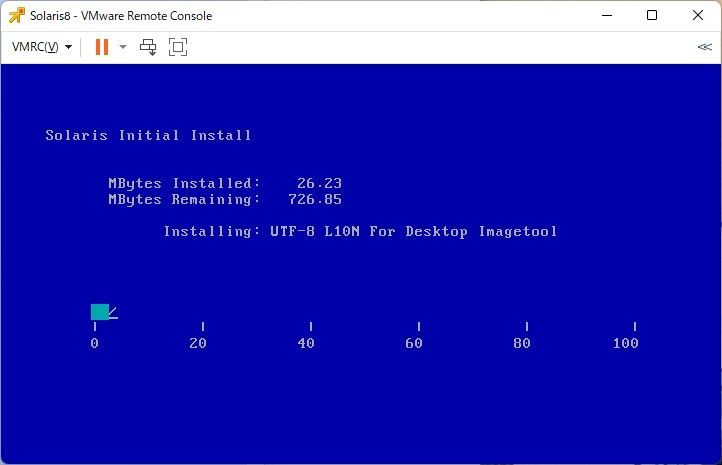Viewport: 722px width, 465px height.
Task: Close the VMware Remote Console window
Action: click(x=698, y=15)
